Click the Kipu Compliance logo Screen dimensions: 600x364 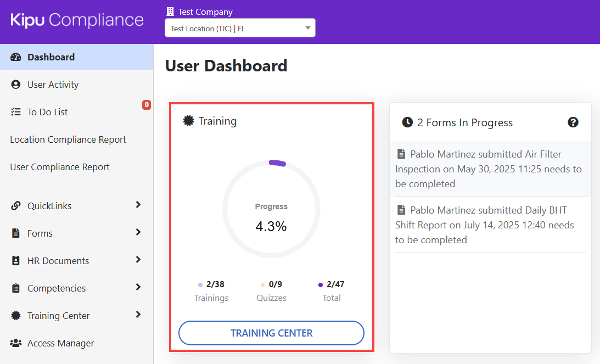tap(77, 20)
